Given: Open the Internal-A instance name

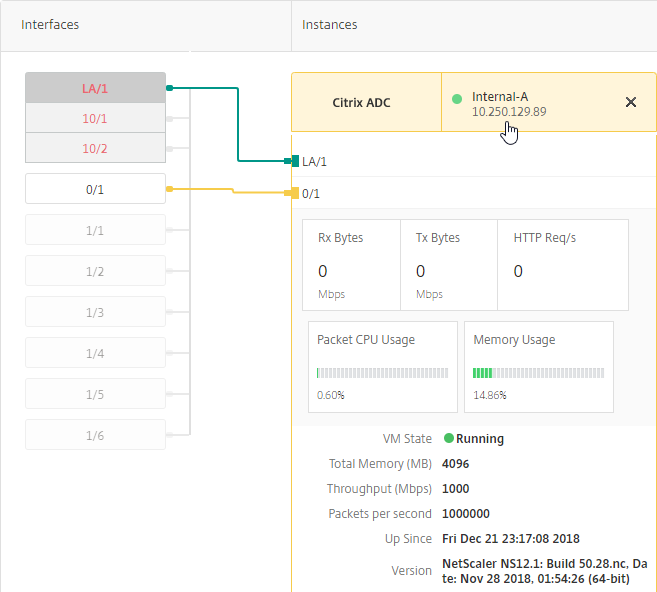Looking at the screenshot, I should (x=500, y=96).
